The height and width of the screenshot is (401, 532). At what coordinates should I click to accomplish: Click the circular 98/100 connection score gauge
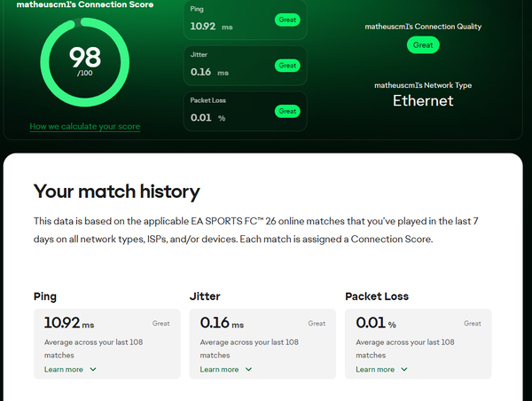point(84,62)
